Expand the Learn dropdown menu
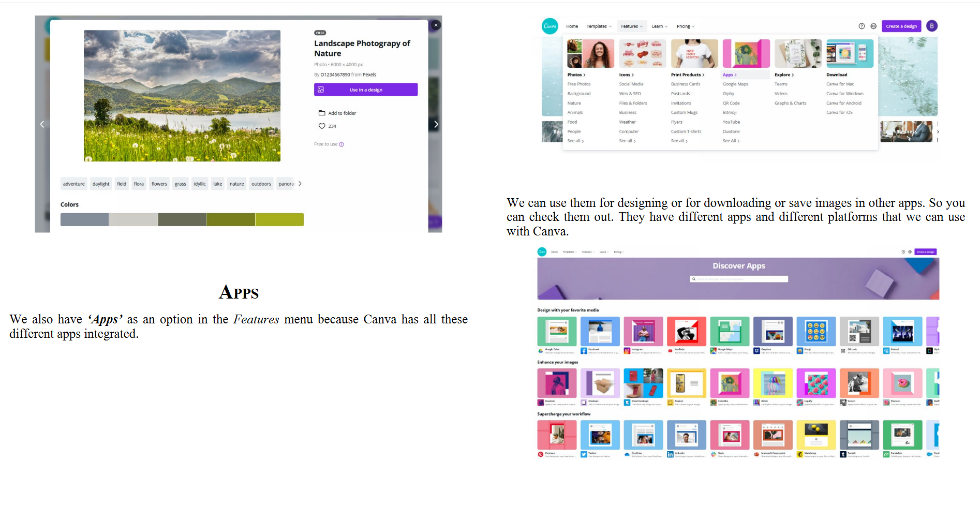 pyautogui.click(x=659, y=26)
